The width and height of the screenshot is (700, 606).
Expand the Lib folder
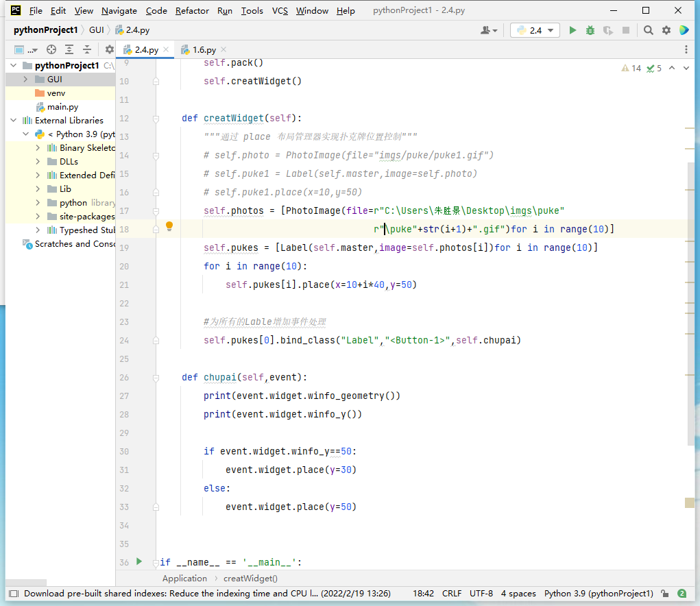[x=38, y=189]
